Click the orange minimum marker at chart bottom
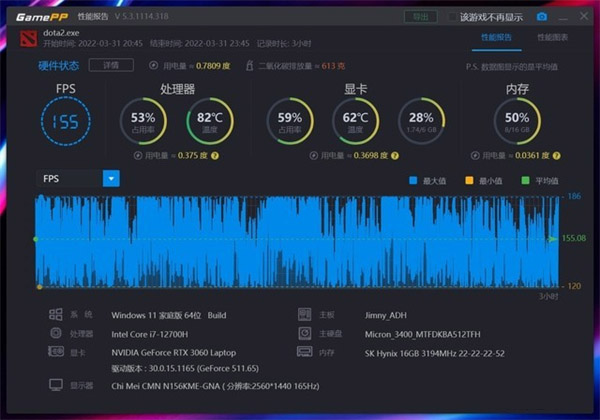This screenshot has height=420, width=600. [x=39, y=287]
